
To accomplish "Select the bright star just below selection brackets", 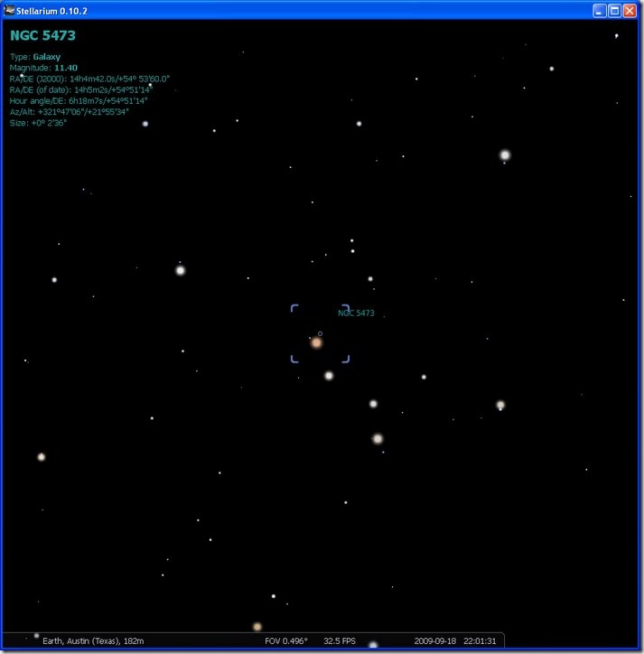I will pos(329,376).
